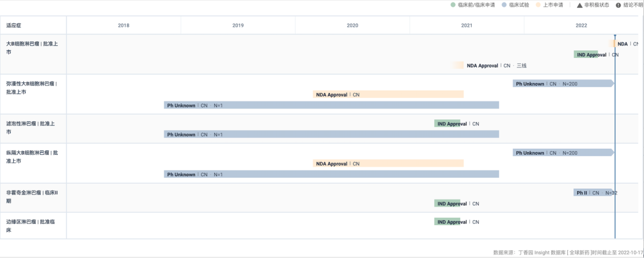The width and height of the screenshot is (644, 258).
Task: Open the NDA Approval 三线 bar
Action: (x=459, y=66)
